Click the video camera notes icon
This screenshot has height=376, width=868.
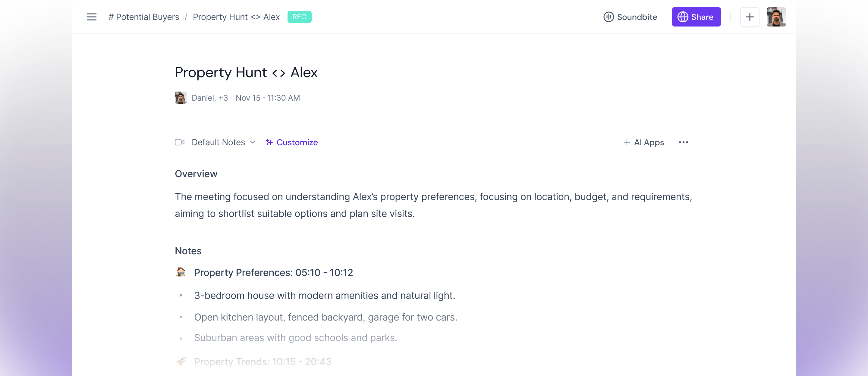pos(180,142)
